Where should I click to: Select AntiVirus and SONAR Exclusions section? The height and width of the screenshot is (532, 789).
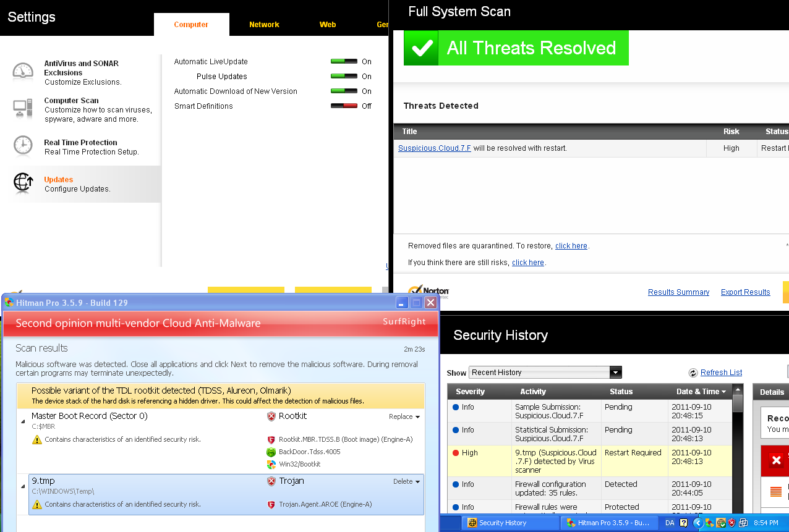[85, 72]
